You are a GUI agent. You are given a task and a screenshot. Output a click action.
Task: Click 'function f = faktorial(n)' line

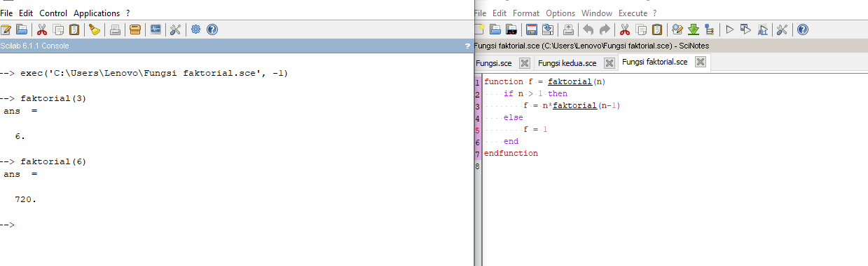544,81
